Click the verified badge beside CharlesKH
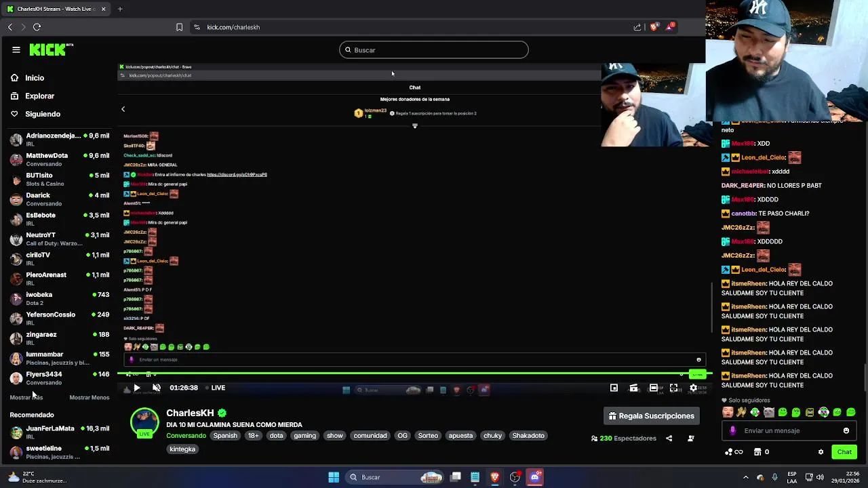 click(x=222, y=413)
